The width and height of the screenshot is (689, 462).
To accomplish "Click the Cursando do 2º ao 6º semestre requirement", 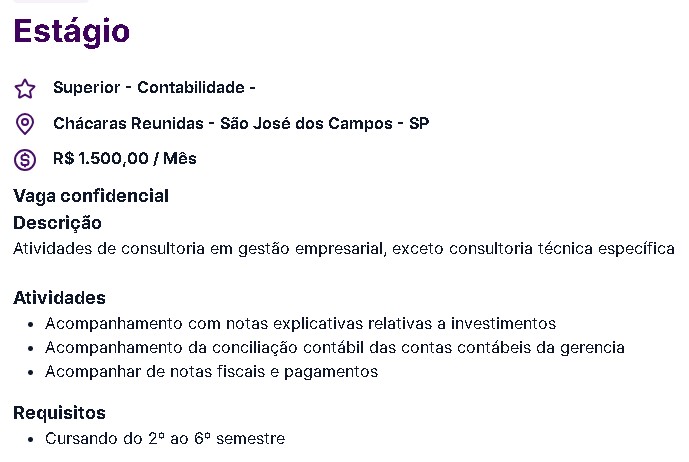I will coord(165,439).
